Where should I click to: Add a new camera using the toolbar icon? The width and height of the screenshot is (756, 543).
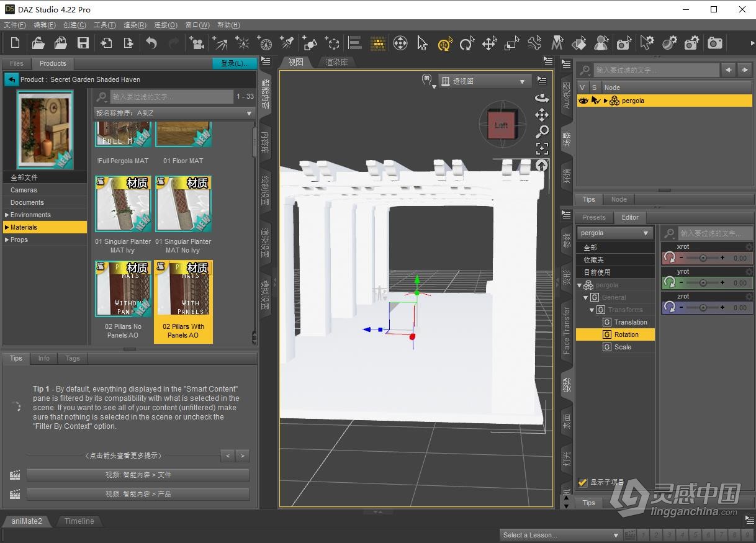[197, 43]
